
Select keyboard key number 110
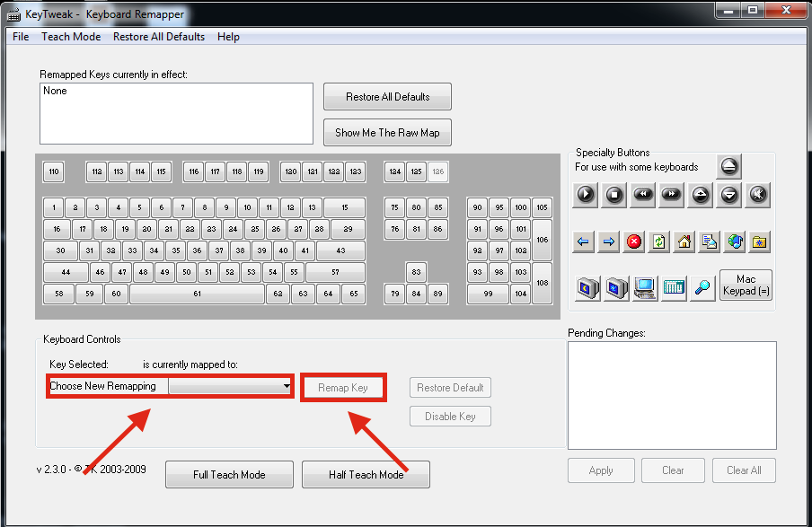(54, 171)
